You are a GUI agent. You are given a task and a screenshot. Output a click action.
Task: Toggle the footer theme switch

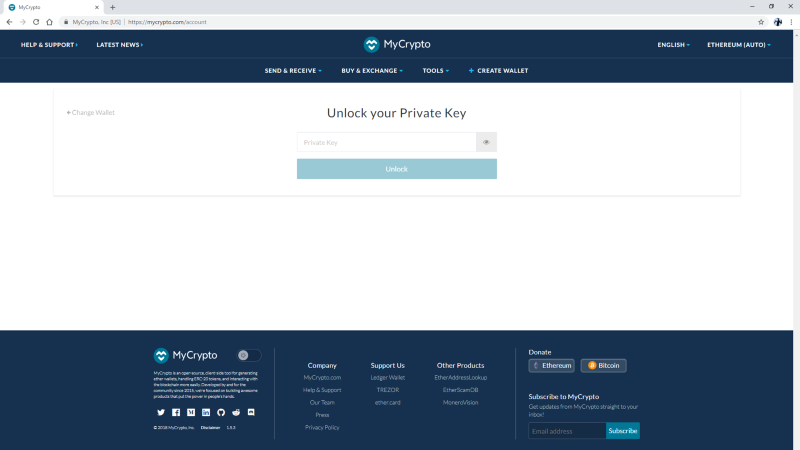248,355
